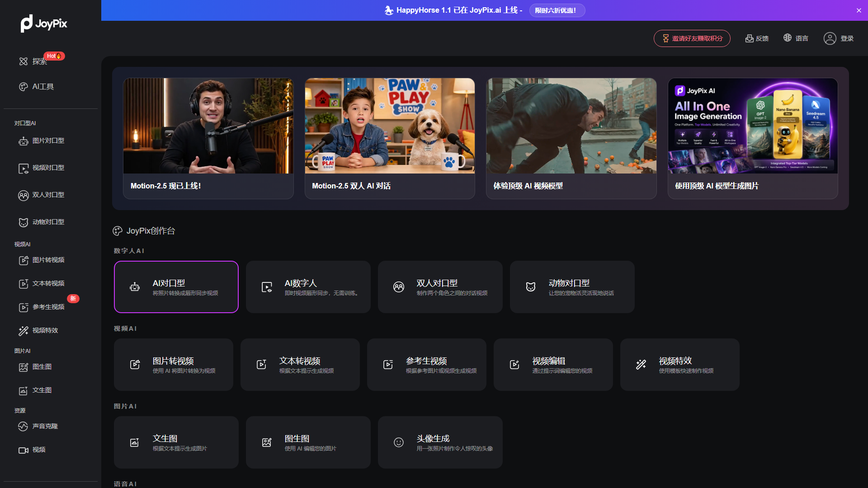The width and height of the screenshot is (868, 488).
Task: Click the 语言 text label
Action: pyautogui.click(x=802, y=38)
